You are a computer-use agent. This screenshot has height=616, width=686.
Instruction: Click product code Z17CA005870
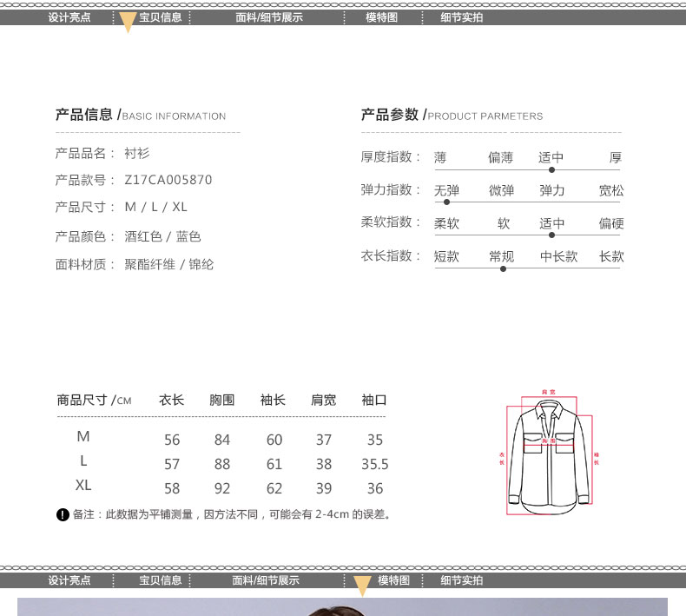[x=168, y=181]
